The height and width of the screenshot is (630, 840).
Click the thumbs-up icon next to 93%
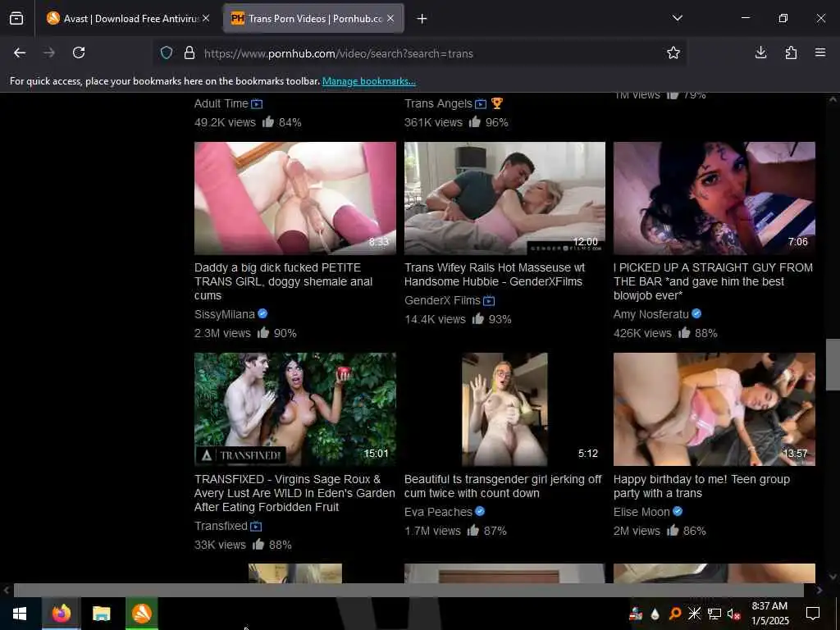478,319
